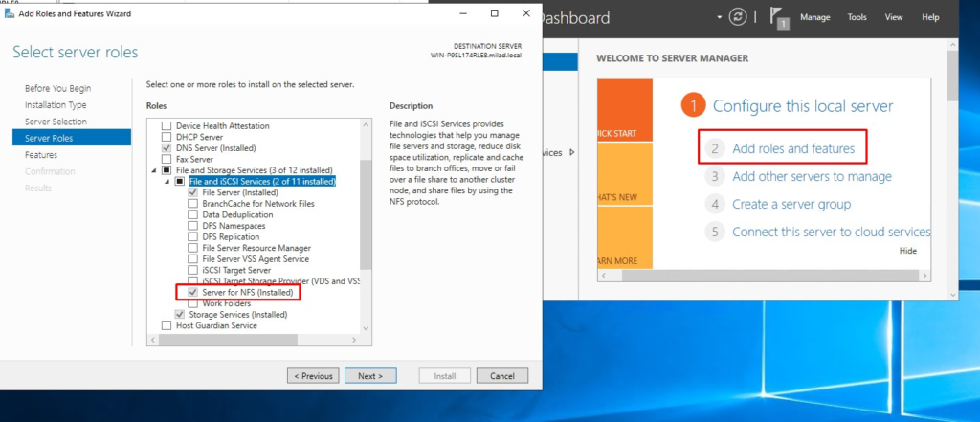Check iSCSI Target Server

click(192, 270)
